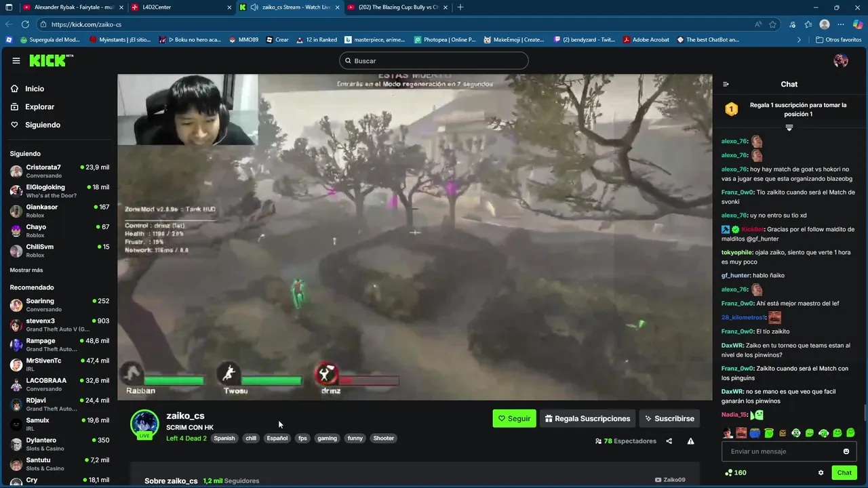Click Regala Suscripciones button
Viewport: 868px width, 488px height.
coord(587,419)
